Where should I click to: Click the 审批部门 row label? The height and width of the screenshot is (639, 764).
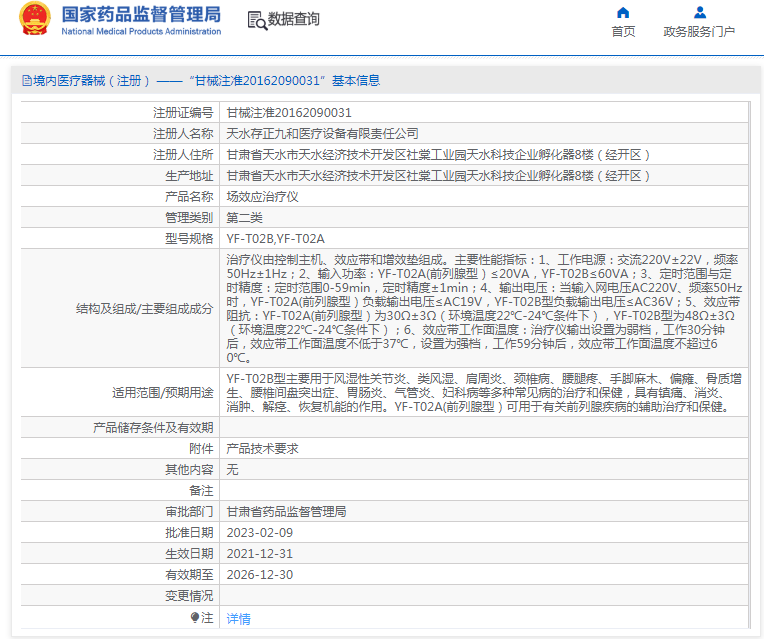pyautogui.click(x=189, y=511)
